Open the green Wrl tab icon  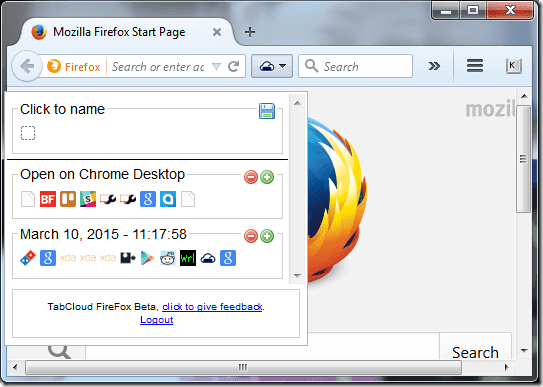click(188, 258)
